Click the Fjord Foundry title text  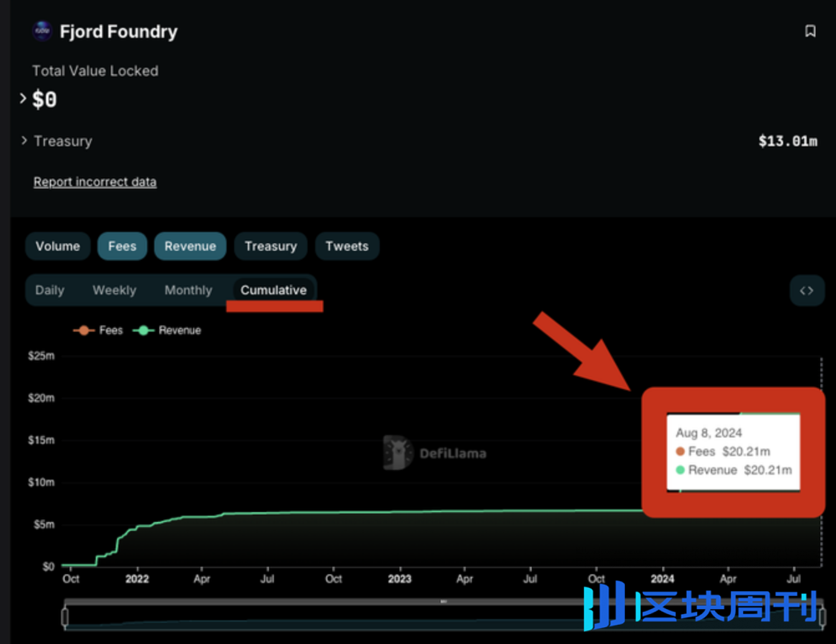(x=118, y=32)
